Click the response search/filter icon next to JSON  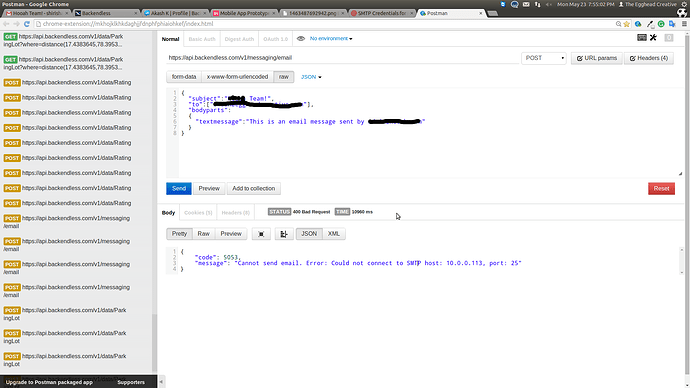point(284,234)
